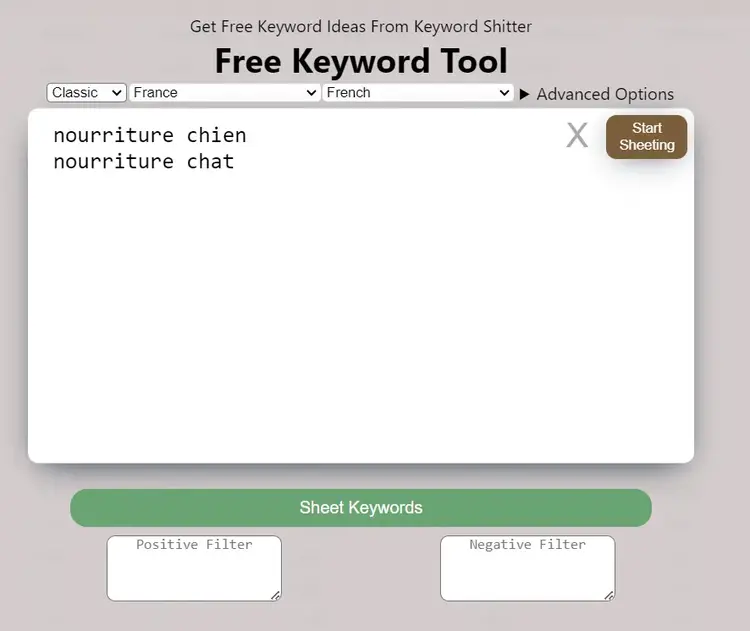Expand Advanced Options disclosure triangle
The height and width of the screenshot is (631, 750).
pos(525,94)
